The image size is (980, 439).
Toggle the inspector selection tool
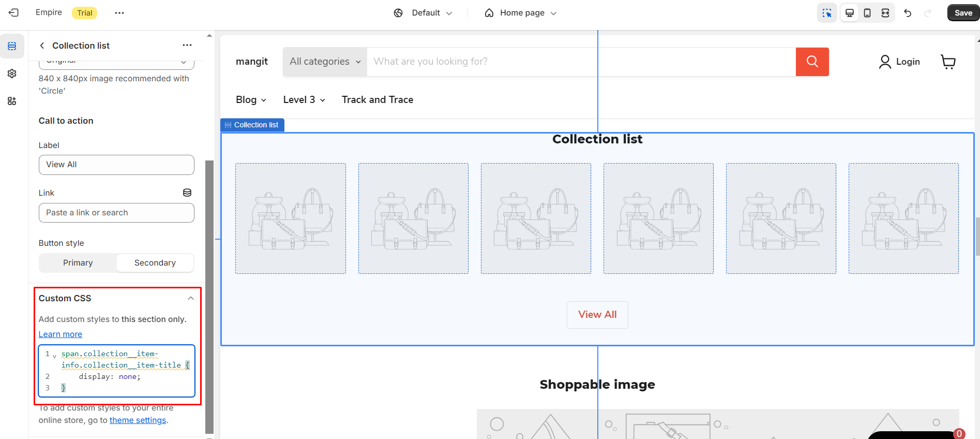[x=827, y=13]
